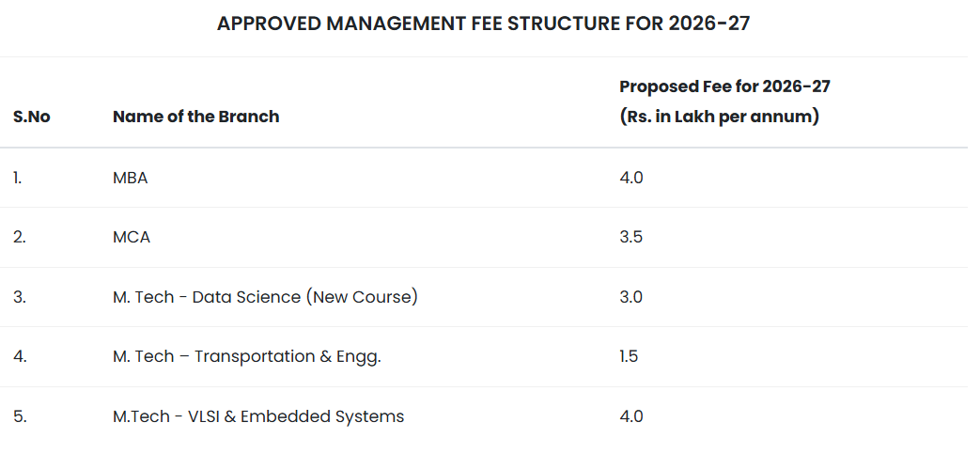Select the MCA branch name
Viewport: 980px width, 454px height.
(131, 237)
